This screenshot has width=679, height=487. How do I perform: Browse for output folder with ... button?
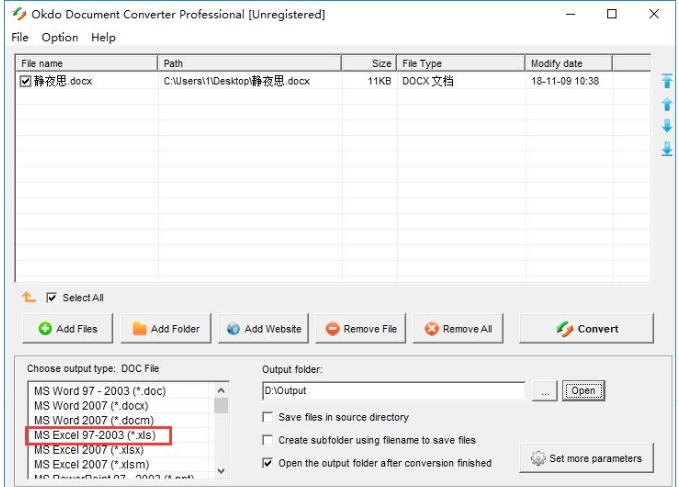545,391
